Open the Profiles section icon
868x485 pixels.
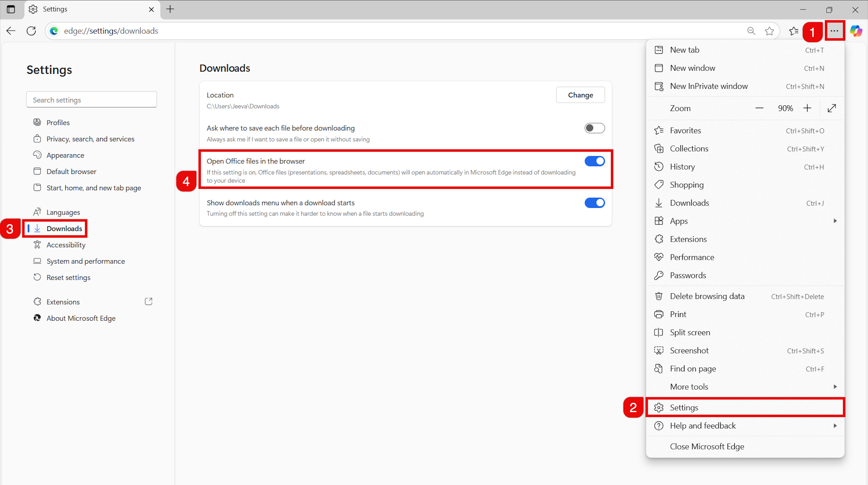tap(37, 122)
